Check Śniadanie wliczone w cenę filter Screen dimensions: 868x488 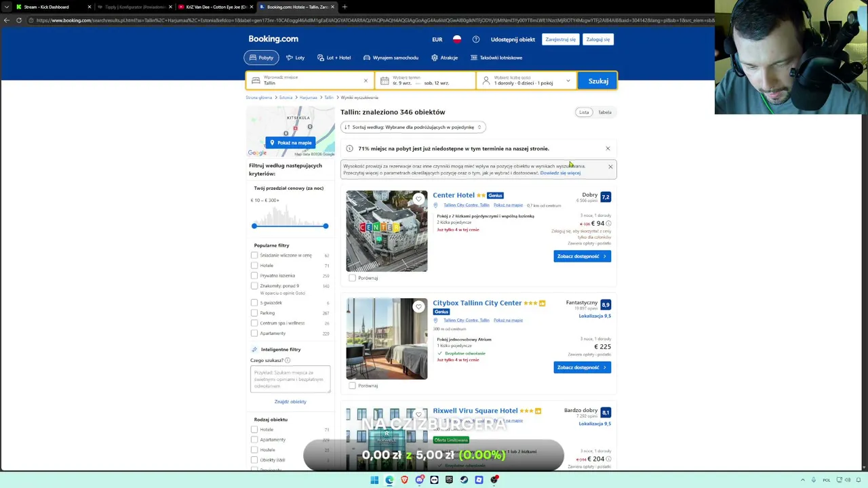click(254, 256)
